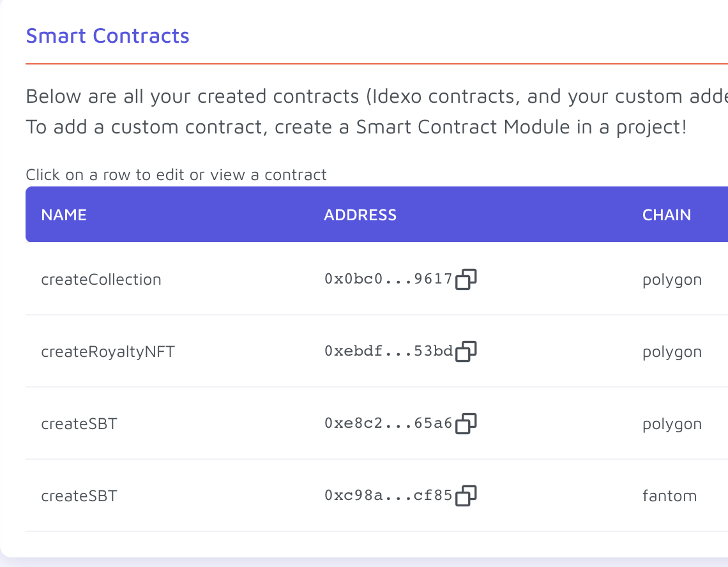Image resolution: width=728 pixels, height=567 pixels.
Task: Select polygon chain cell for createRoyaltyNFT
Action: (672, 353)
